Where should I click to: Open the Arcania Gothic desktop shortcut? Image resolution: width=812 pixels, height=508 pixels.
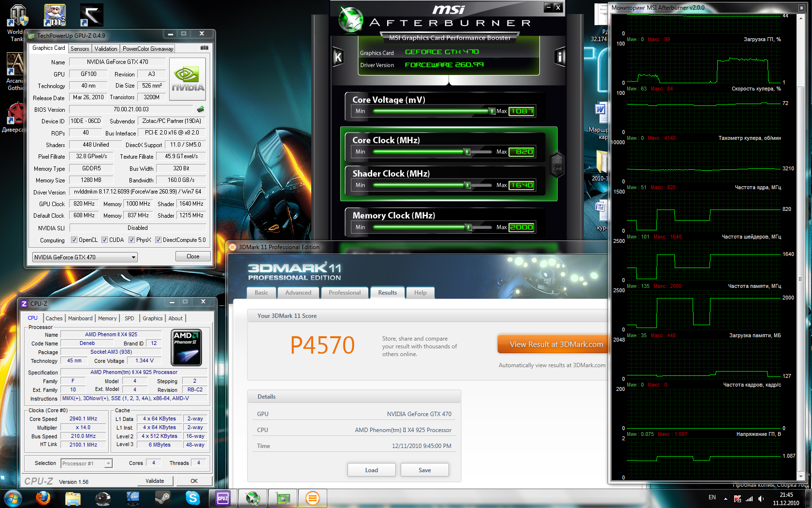pyautogui.click(x=15, y=72)
